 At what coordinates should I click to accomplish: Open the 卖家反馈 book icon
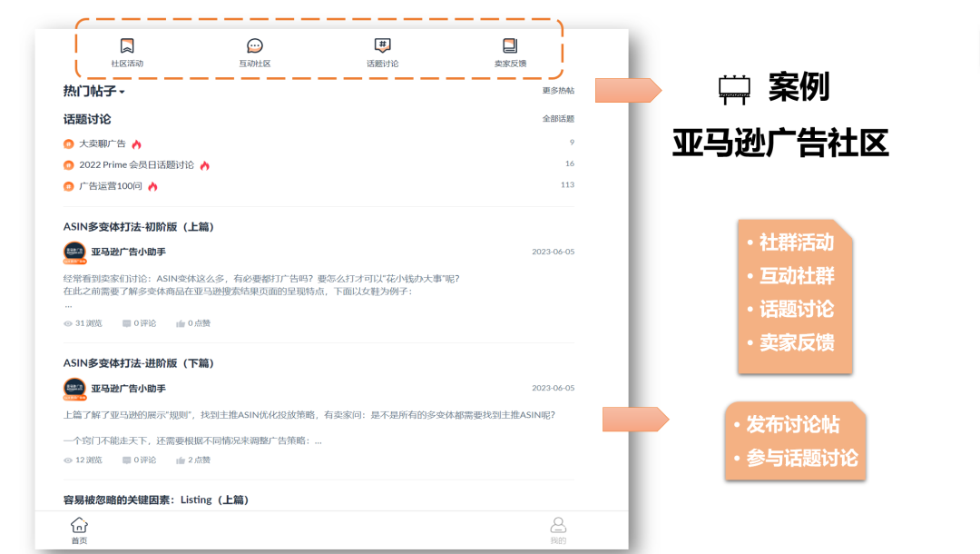click(510, 45)
